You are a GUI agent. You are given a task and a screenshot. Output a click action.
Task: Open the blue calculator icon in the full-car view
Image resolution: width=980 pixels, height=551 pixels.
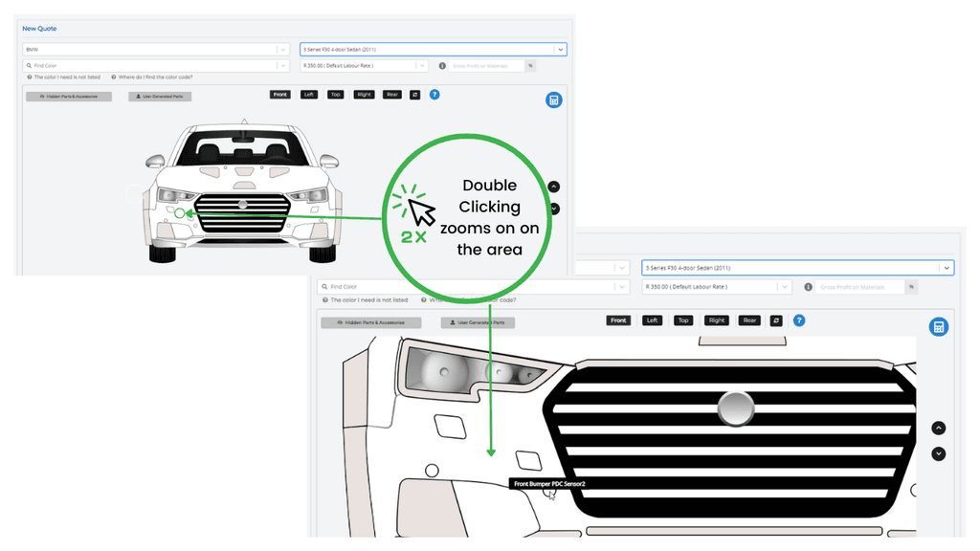553,100
